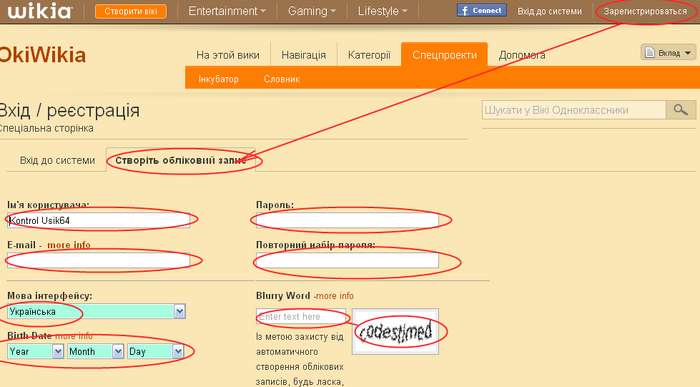Image resolution: width=700 pixels, height=387 pixels.
Task: Click the orange Створити вікі button
Action: click(x=131, y=11)
